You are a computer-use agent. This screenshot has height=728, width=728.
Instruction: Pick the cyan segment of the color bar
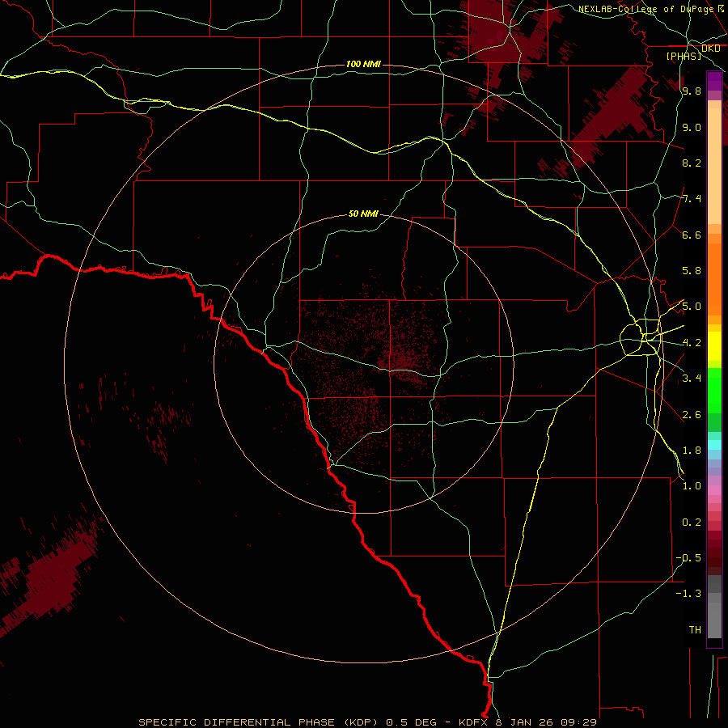[714, 445]
